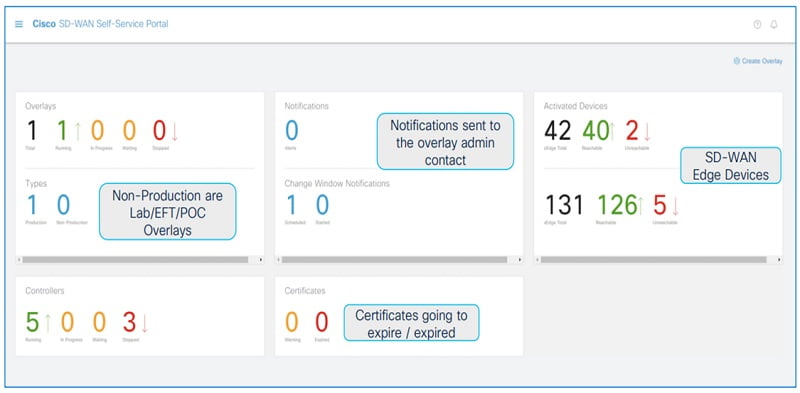
Task: Click scroll-right arrow in Activated Devices scrollbar
Action: pos(780,260)
